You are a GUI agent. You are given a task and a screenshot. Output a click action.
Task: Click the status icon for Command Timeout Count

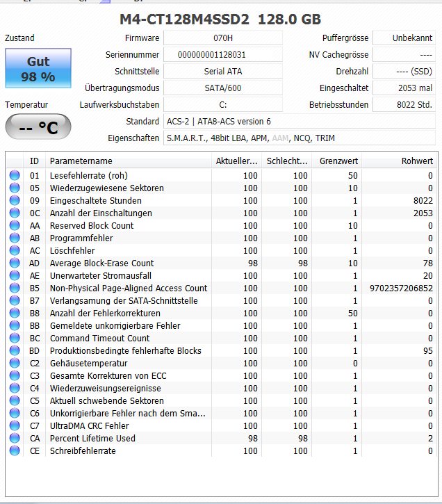click(15, 338)
